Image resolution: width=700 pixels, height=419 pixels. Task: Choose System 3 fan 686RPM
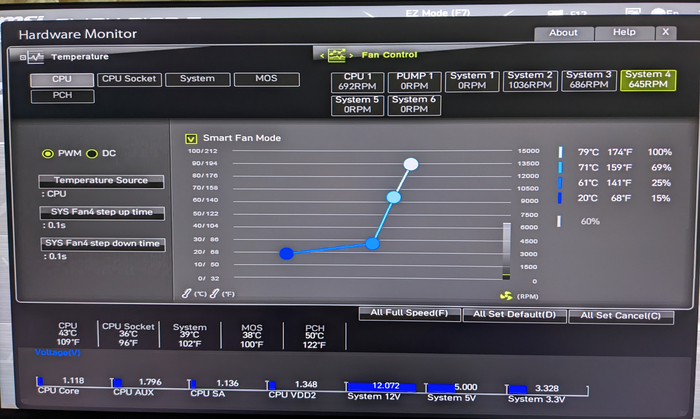[589, 80]
